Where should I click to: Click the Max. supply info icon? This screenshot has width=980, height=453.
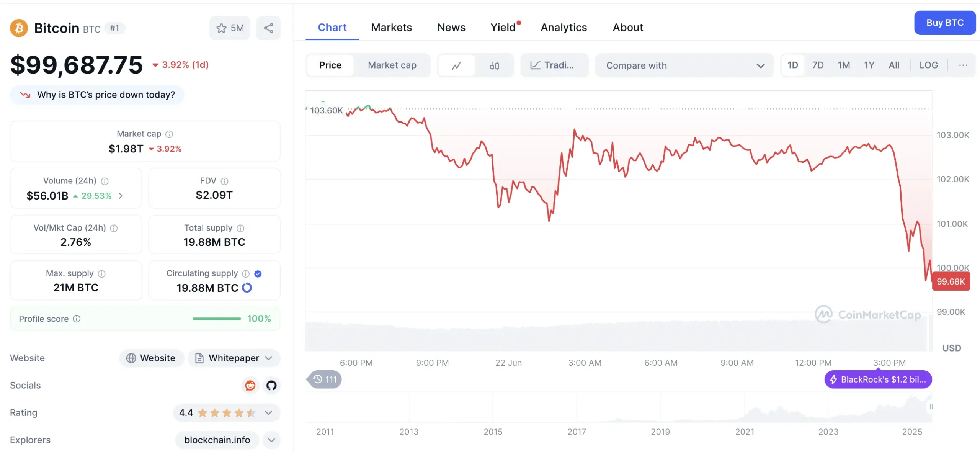pos(101,274)
